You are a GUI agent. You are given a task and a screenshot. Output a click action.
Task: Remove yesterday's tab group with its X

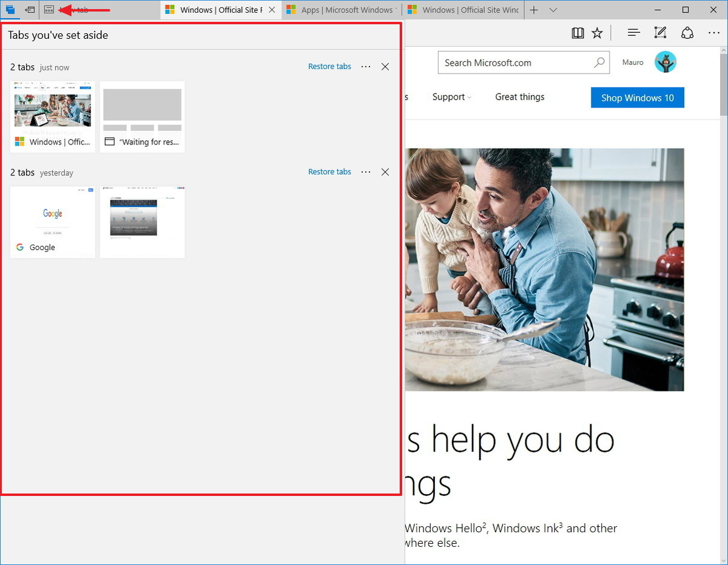pos(385,172)
